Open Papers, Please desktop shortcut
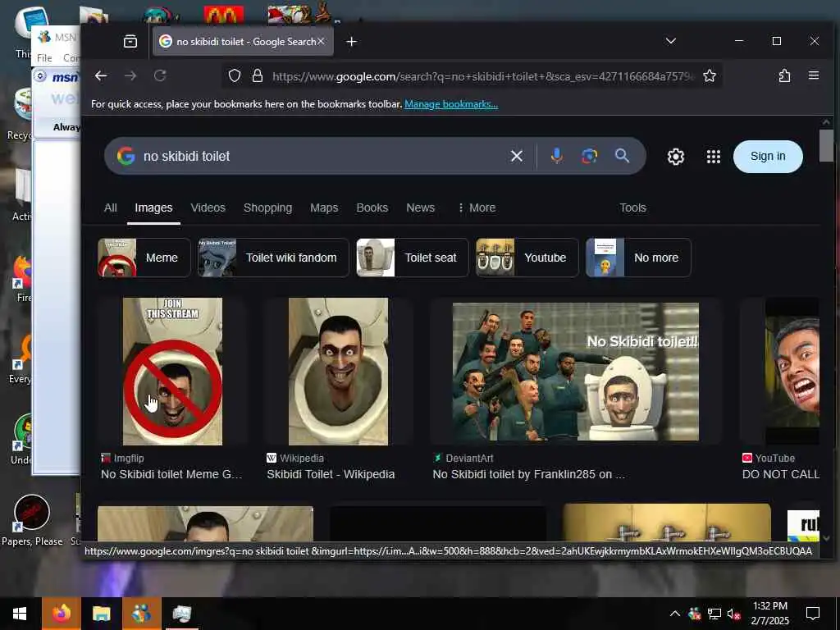The height and width of the screenshot is (630, 840). [x=32, y=520]
